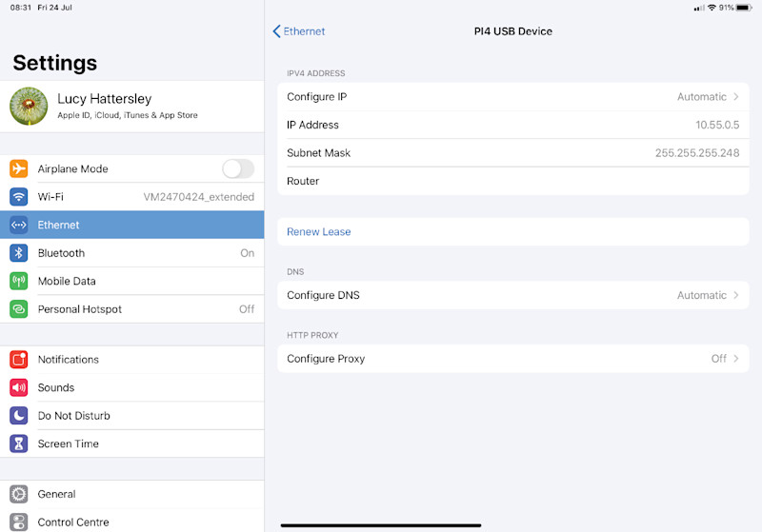This screenshot has height=532, width=762.
Task: Tap the VM2470424_extended network name
Action: click(x=199, y=197)
